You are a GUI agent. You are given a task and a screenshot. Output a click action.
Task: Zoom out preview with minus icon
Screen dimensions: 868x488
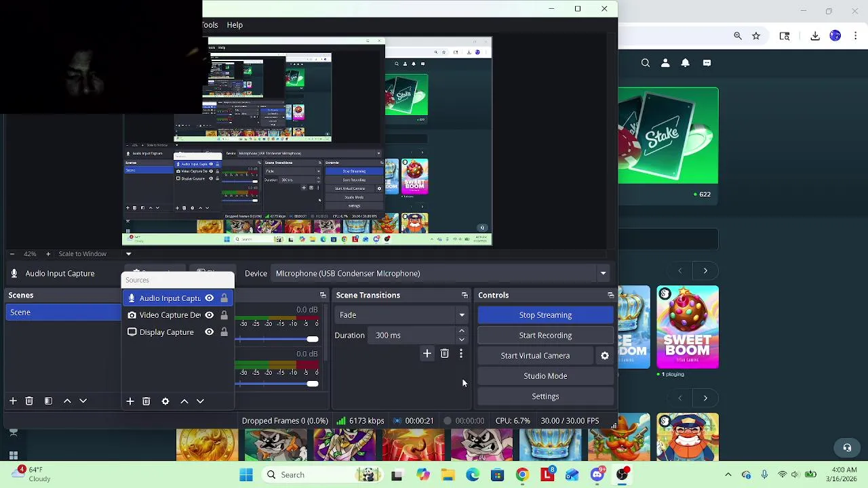tap(12, 254)
